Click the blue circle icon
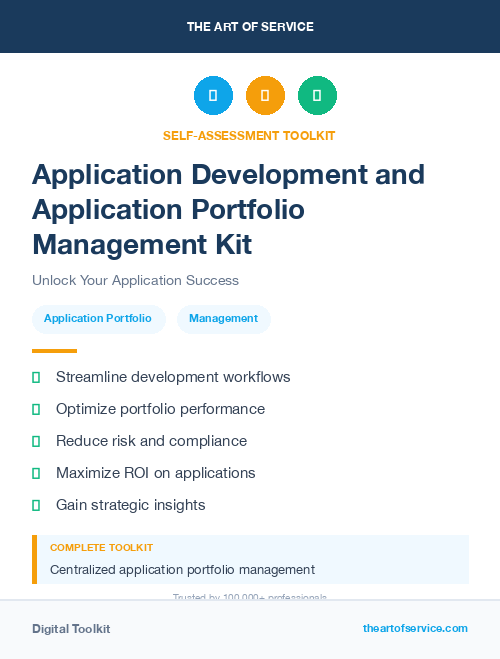The image size is (500, 659). tap(213, 95)
